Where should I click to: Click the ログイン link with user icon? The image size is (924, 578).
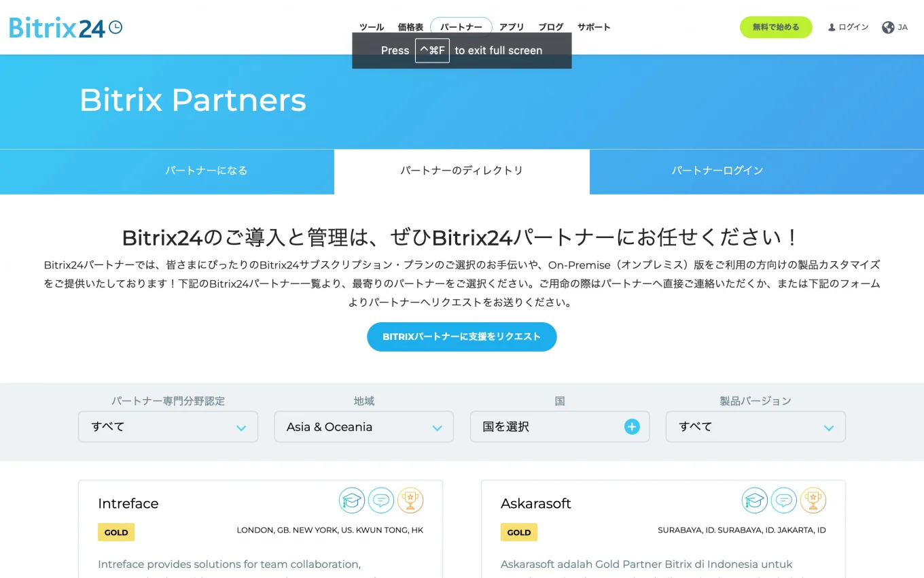(848, 27)
